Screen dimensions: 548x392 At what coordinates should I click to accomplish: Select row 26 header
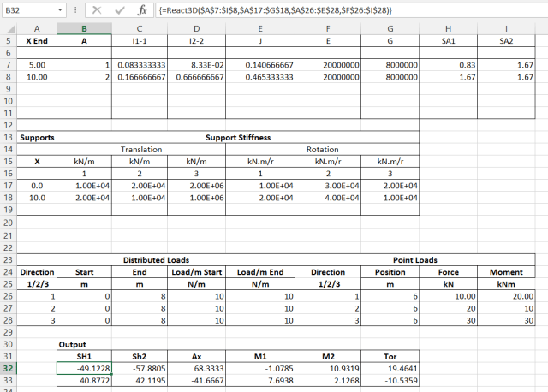point(8,295)
